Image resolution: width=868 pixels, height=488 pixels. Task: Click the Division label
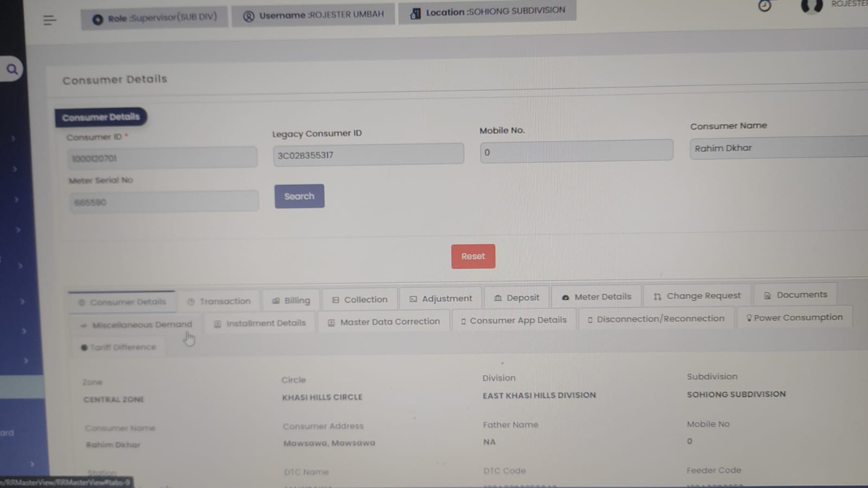(x=499, y=378)
